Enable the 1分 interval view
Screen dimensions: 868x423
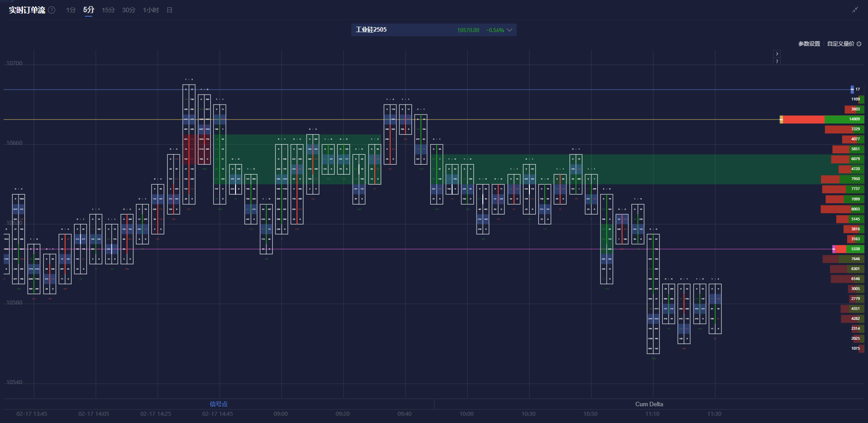[71, 10]
